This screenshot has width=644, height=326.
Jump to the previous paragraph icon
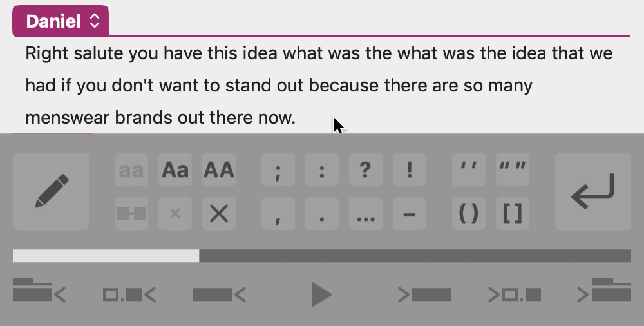point(39,290)
